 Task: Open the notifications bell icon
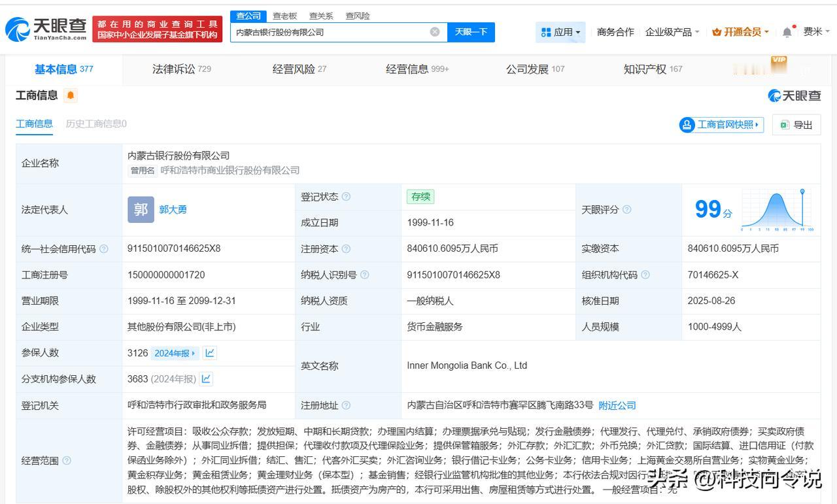[787, 32]
